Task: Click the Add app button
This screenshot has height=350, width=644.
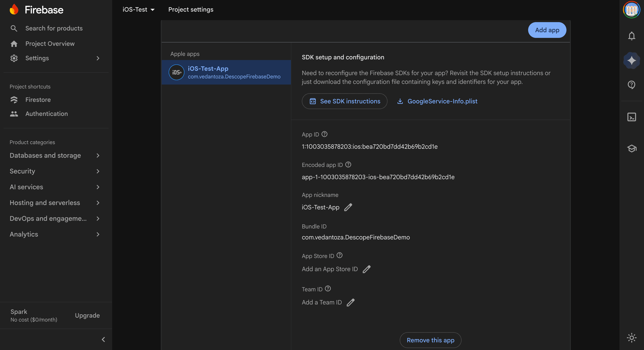Action: point(547,30)
